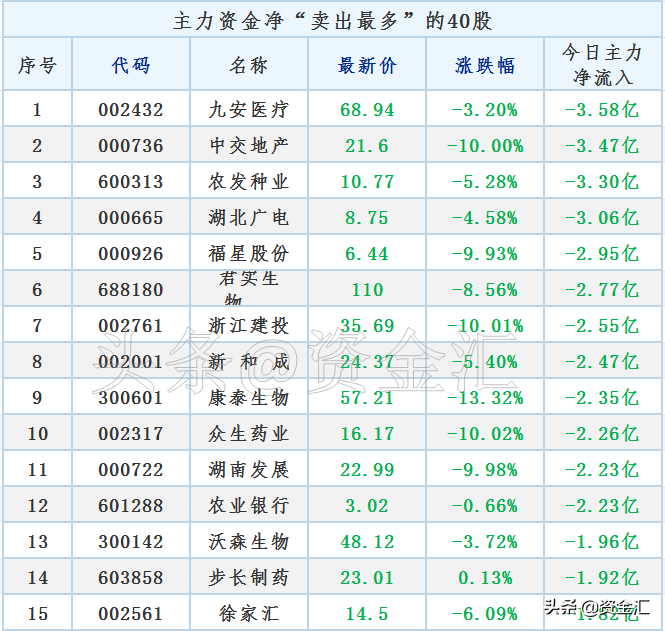
Task: Select stock name 沃森生物
Action: pyautogui.click(x=249, y=542)
